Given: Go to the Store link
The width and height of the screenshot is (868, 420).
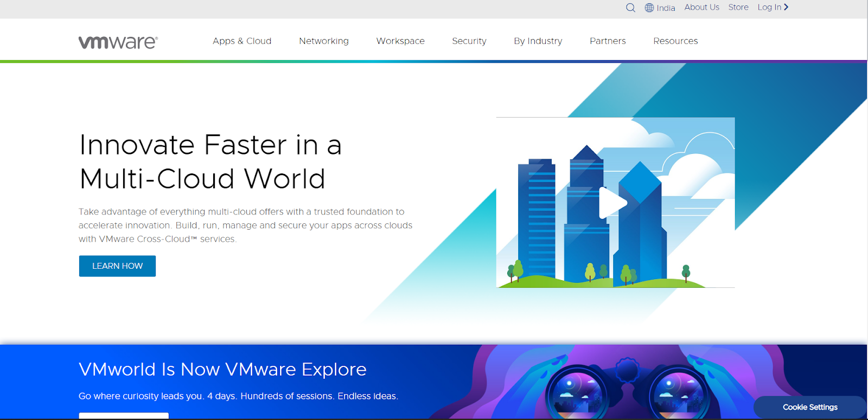Looking at the screenshot, I should pyautogui.click(x=738, y=7).
